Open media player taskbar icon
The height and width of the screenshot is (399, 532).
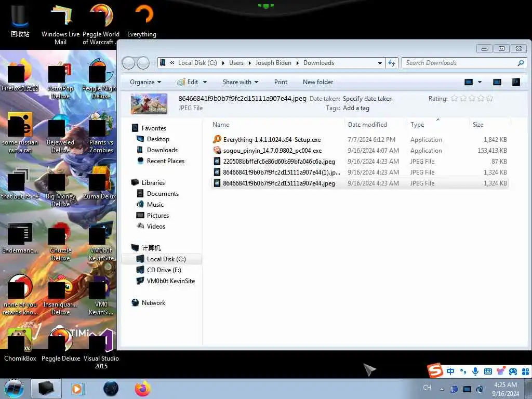click(77, 389)
